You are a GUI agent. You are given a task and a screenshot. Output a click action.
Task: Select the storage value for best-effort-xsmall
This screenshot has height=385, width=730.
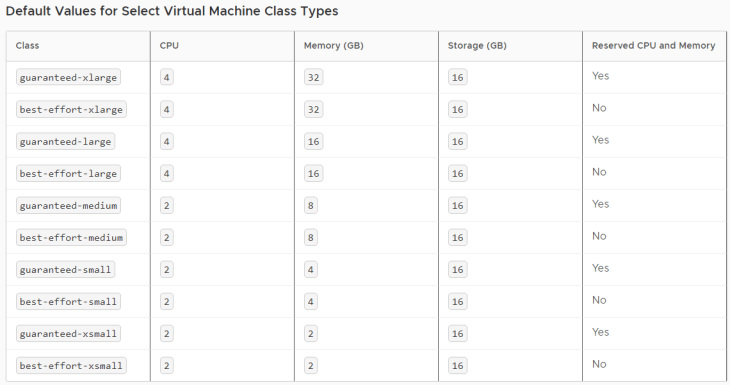click(458, 365)
